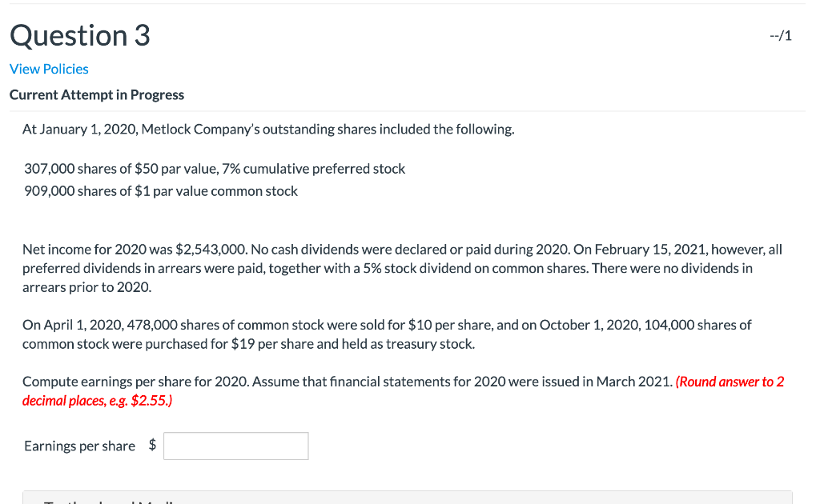Click the common stock shares line
Screen dimensions: 820x504
(x=161, y=191)
